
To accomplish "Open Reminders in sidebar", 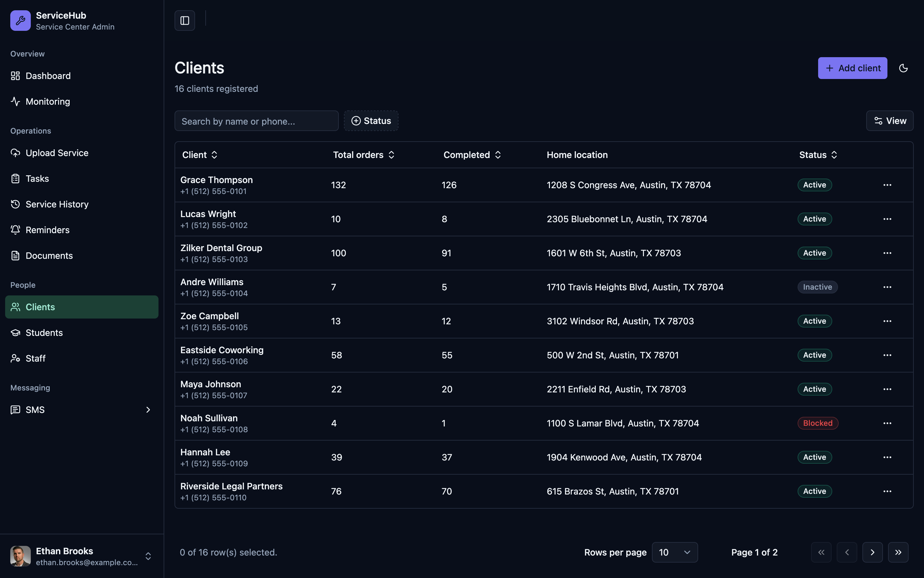I will pos(82,230).
